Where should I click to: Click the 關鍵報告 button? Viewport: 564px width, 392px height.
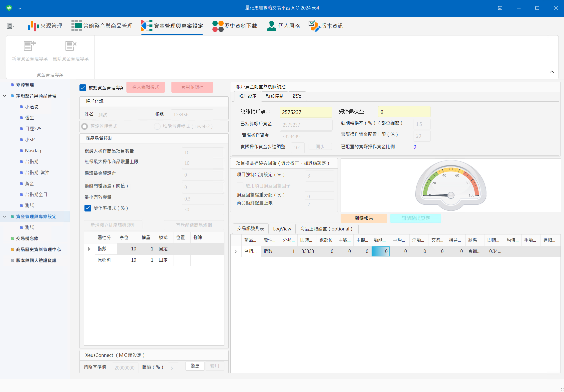click(x=364, y=218)
